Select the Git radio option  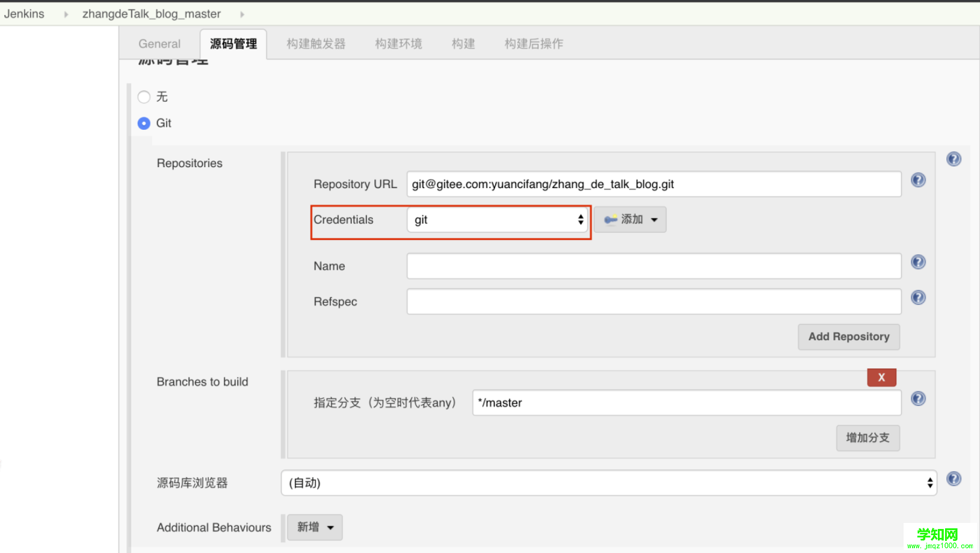tap(144, 123)
